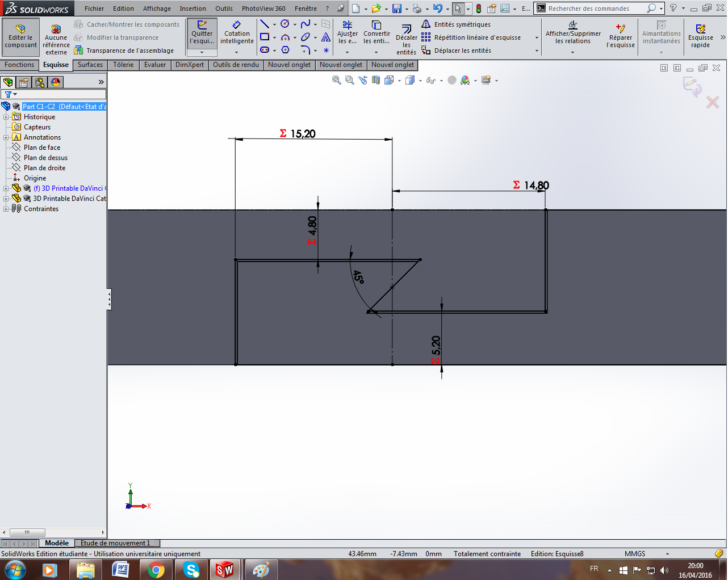Click the Rechercher des commandes search field
The width and height of the screenshot is (728, 580).
click(595, 9)
